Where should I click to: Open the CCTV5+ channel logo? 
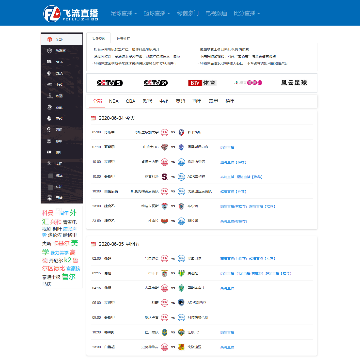[156, 83]
